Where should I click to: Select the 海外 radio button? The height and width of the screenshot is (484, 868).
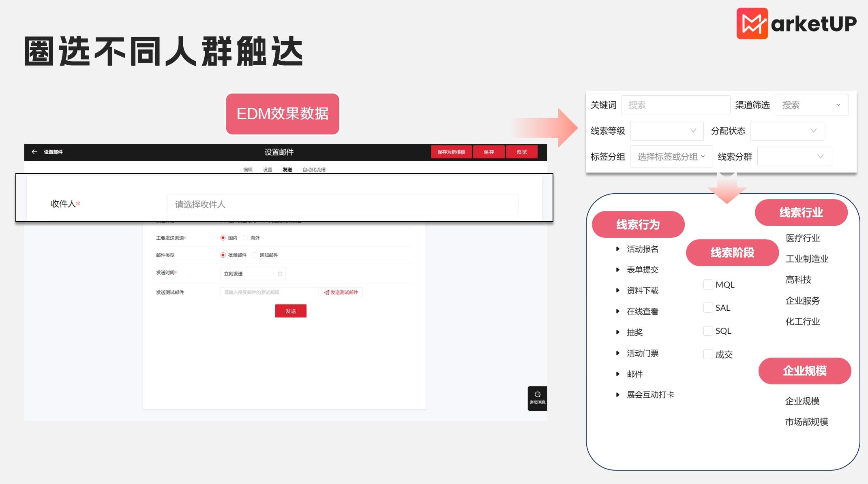(x=245, y=238)
